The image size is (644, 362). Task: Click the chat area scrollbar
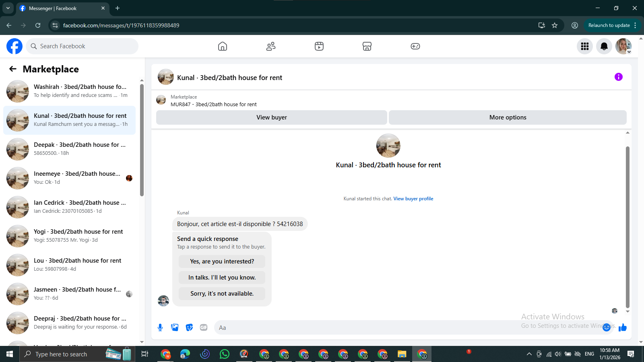[x=627, y=227]
